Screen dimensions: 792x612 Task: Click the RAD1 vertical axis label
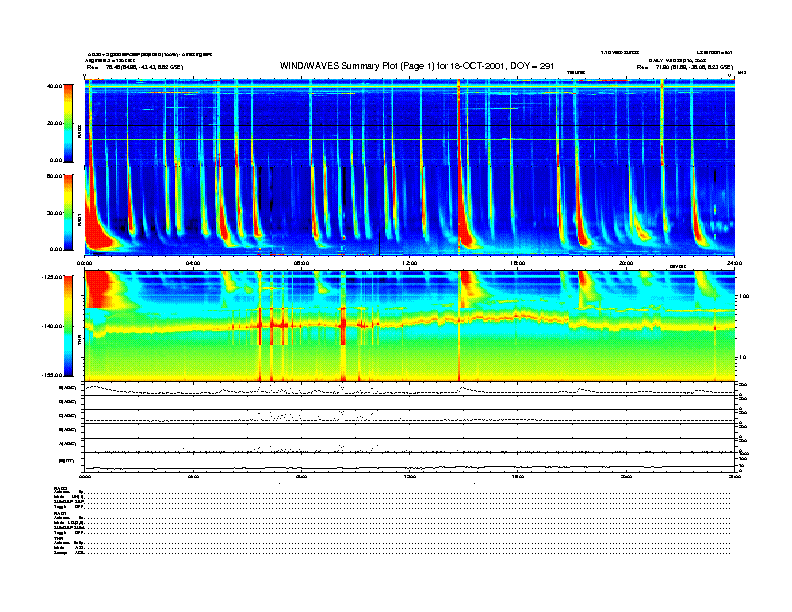[x=79, y=219]
